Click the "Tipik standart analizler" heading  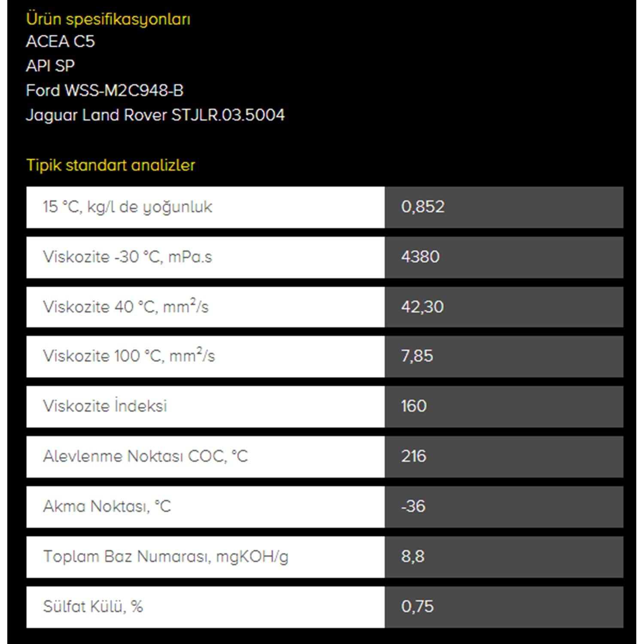coord(111,165)
